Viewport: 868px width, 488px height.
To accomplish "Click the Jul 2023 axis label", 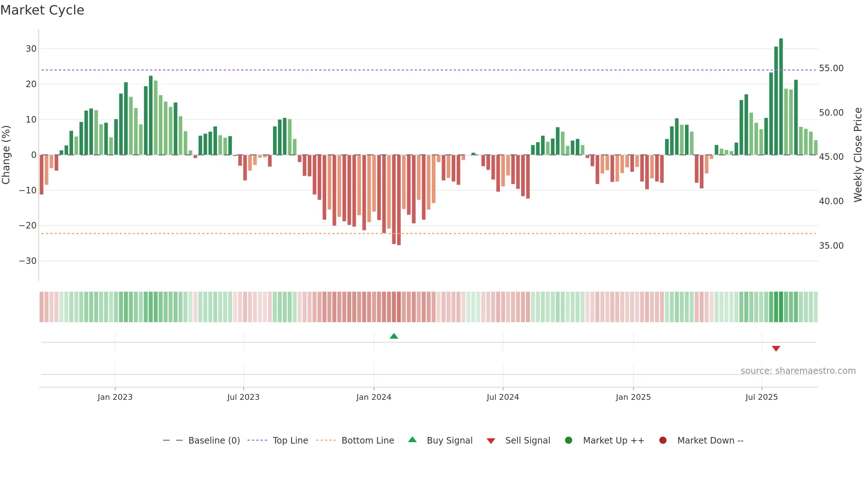I will pos(243,397).
